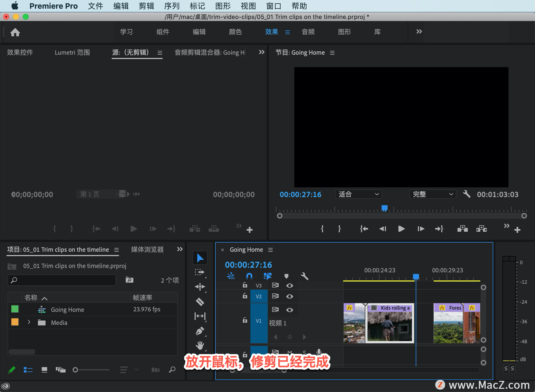
Task: Expand the Media bin folder
Action: (29, 322)
